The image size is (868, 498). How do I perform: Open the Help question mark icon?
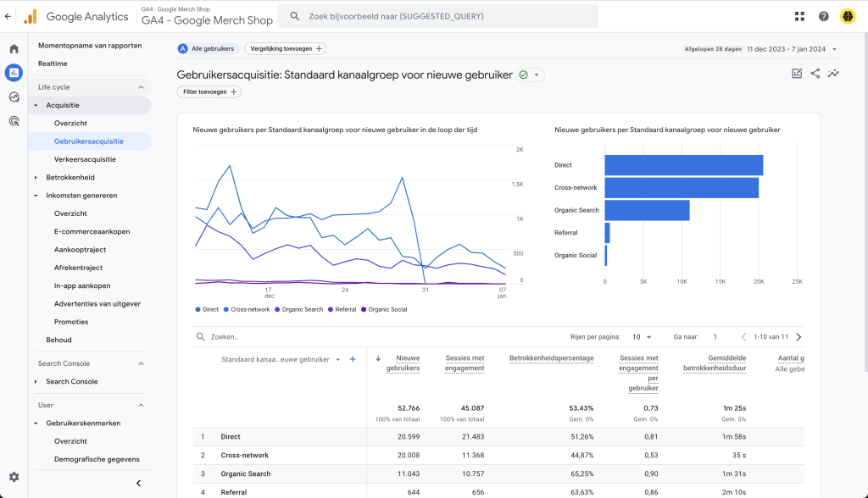[824, 17]
